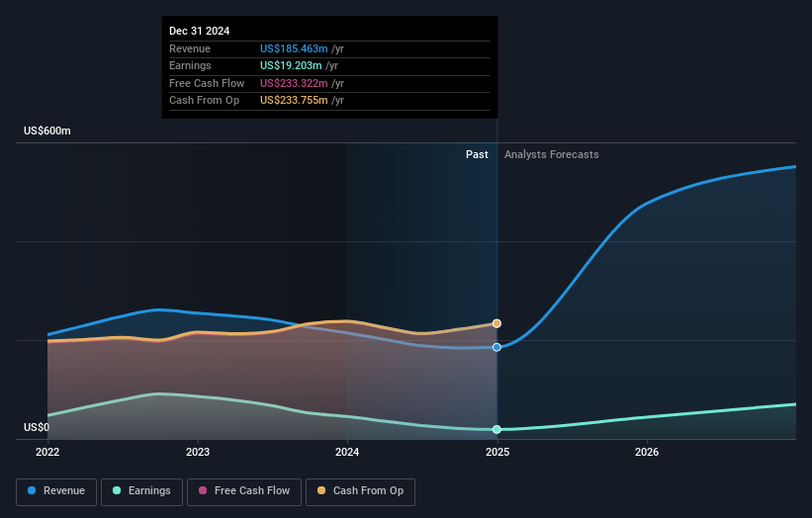Click the Dec 31 2024 tooltip date
This screenshot has height=518, width=812.
click(200, 31)
